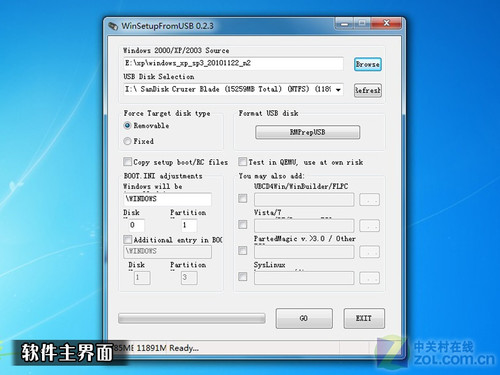Toggle Additional entry in BOOT.INI checkbox

(127, 239)
